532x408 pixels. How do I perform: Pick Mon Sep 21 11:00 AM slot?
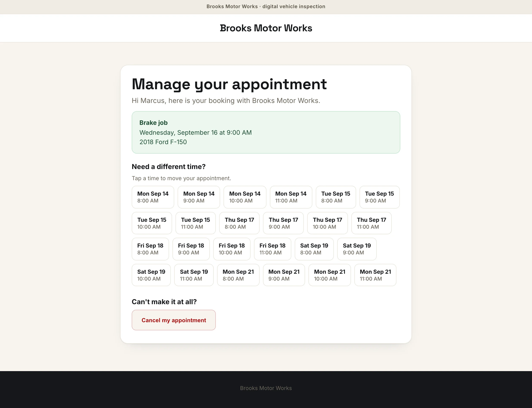[x=375, y=275]
